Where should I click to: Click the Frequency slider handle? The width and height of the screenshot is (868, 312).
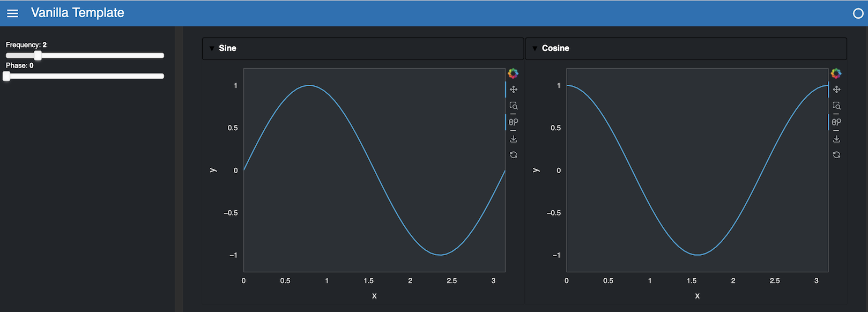(38, 56)
